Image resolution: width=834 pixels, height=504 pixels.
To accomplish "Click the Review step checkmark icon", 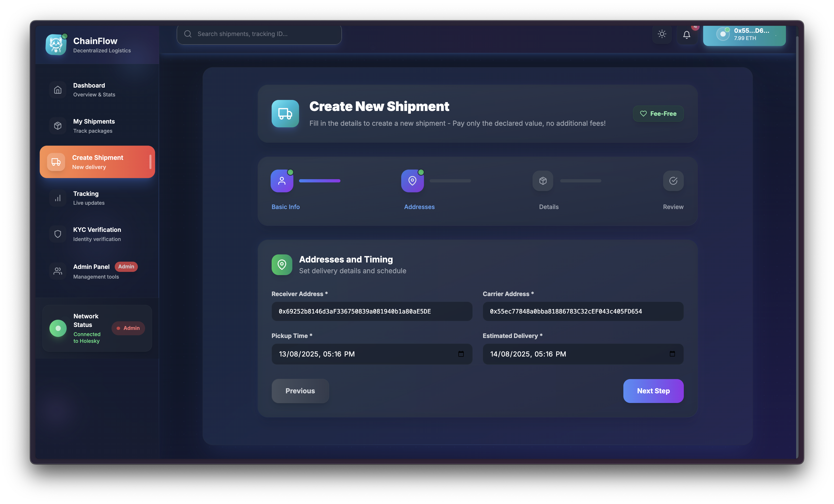I will (673, 181).
